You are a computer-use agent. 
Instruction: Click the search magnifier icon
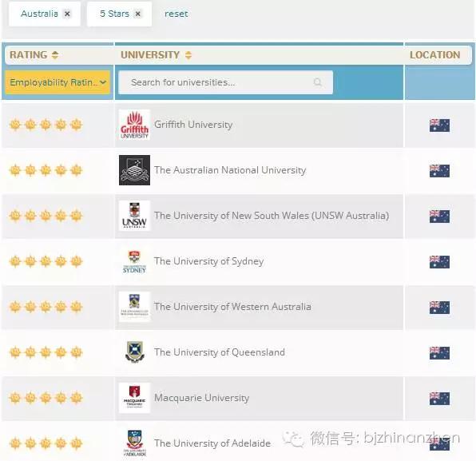(x=318, y=82)
